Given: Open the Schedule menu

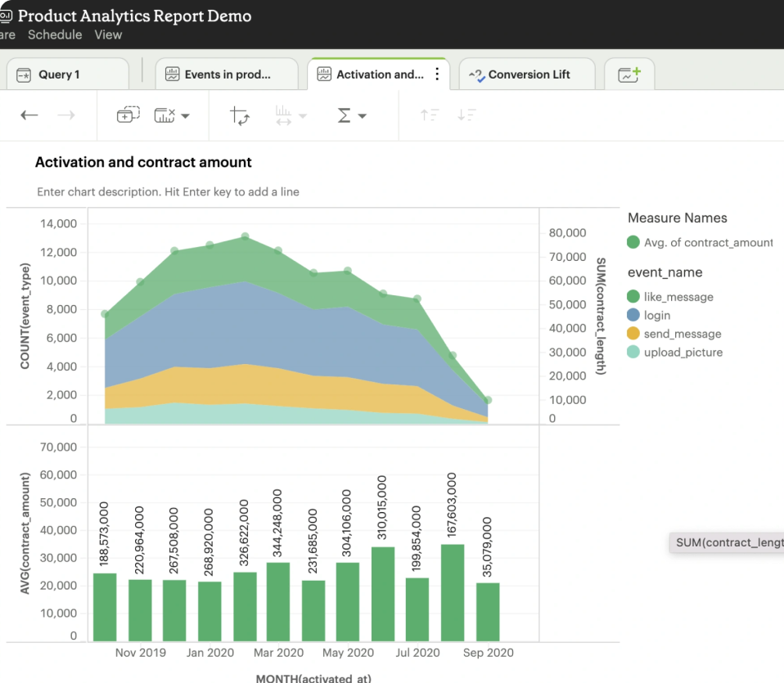Looking at the screenshot, I should pos(55,34).
